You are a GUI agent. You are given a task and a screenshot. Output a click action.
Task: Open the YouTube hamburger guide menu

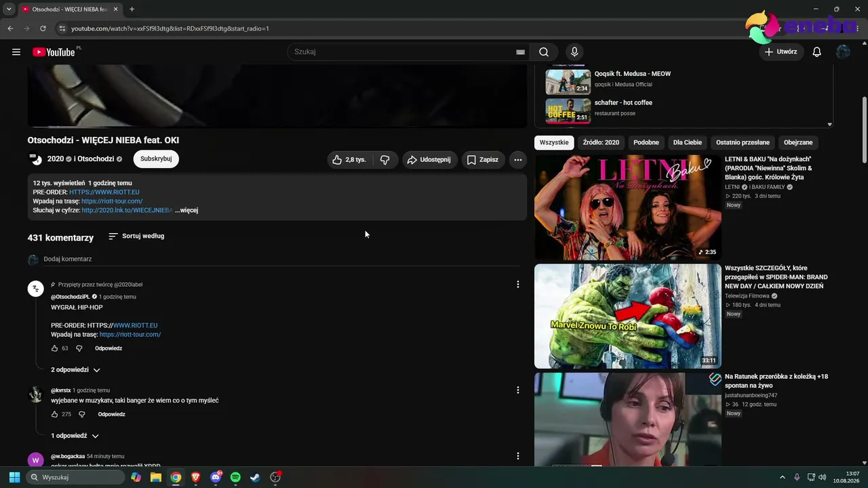point(16,52)
